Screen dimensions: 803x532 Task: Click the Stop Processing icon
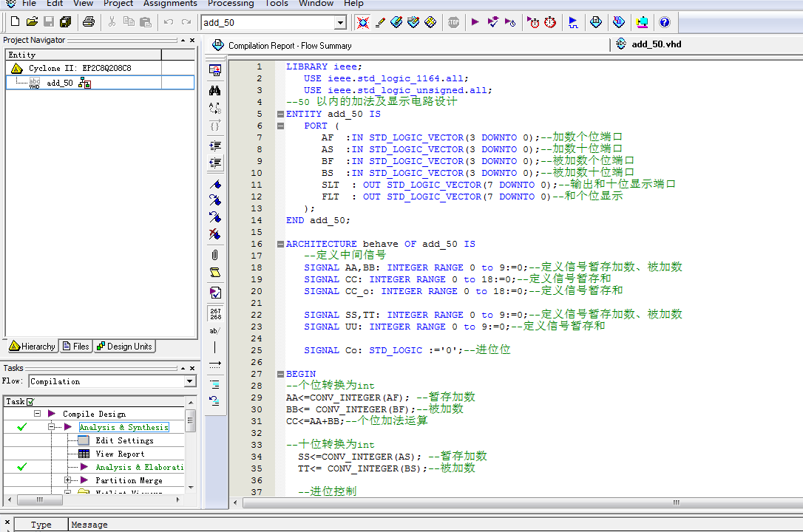coord(453,22)
